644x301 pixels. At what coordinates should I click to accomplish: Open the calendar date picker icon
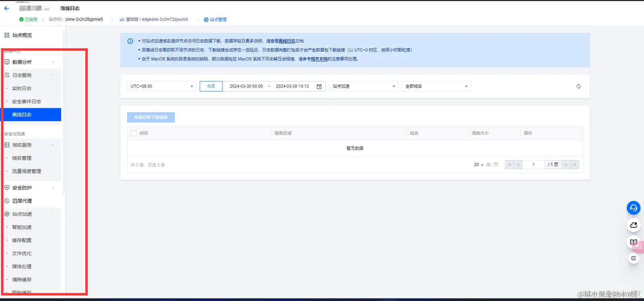click(319, 87)
